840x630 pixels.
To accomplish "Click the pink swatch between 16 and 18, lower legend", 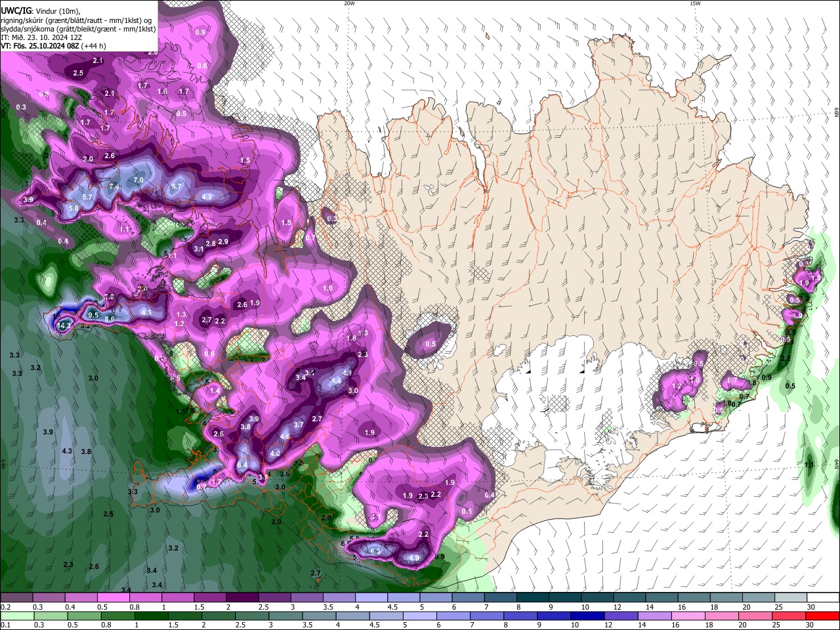I will 688,616.
